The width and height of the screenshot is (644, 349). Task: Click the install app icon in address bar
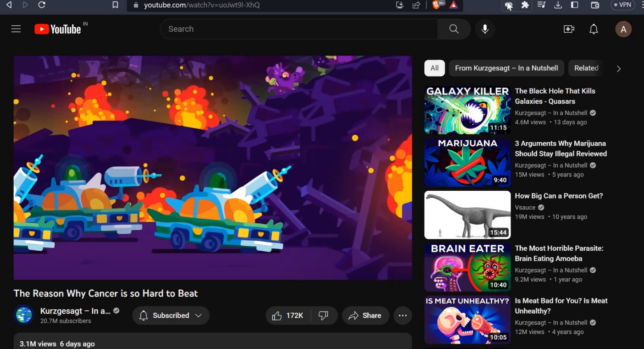pyautogui.click(x=400, y=5)
